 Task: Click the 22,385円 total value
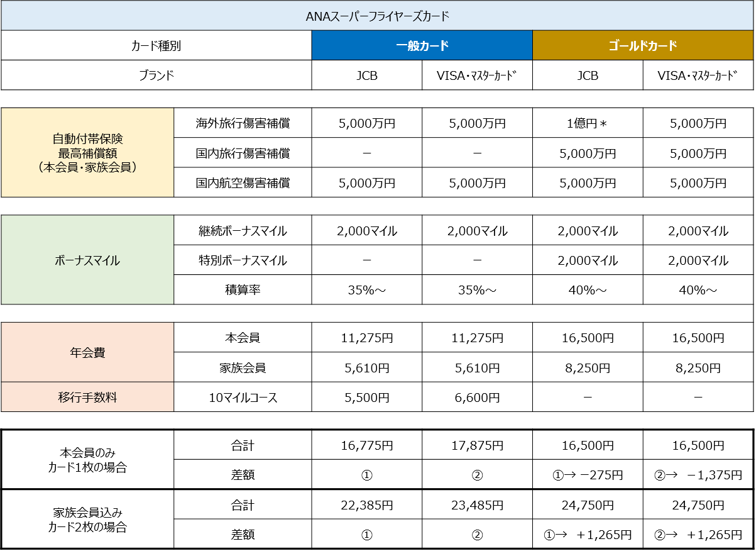367,504
